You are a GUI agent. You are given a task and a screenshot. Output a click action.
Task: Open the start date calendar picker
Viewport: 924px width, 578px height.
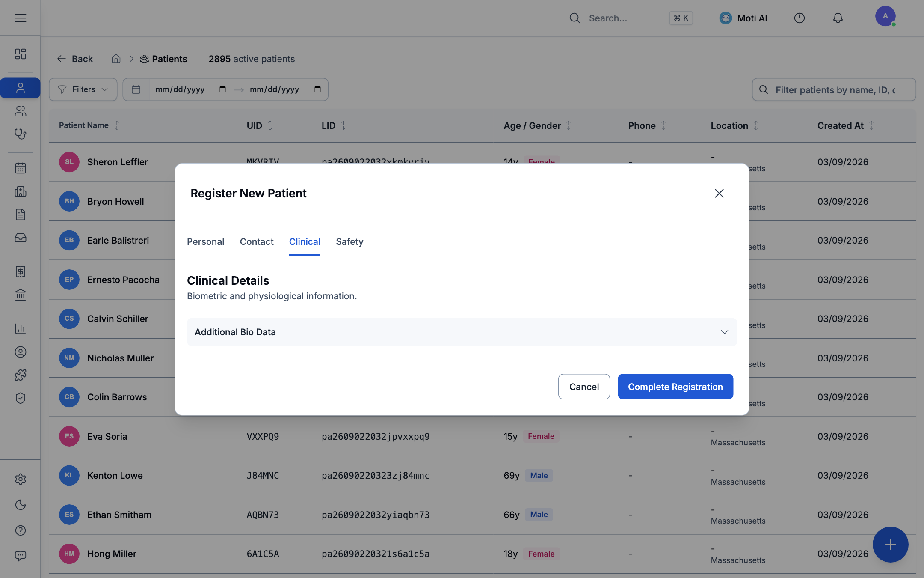[222, 89]
